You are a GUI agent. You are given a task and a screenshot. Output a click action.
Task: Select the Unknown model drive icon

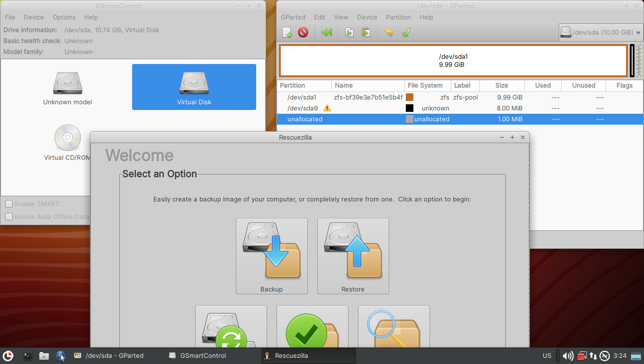[x=68, y=87]
